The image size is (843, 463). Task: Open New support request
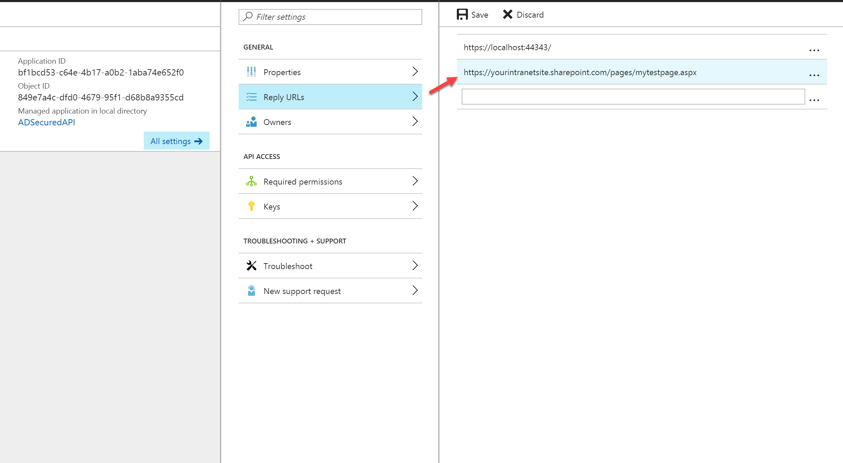point(330,291)
